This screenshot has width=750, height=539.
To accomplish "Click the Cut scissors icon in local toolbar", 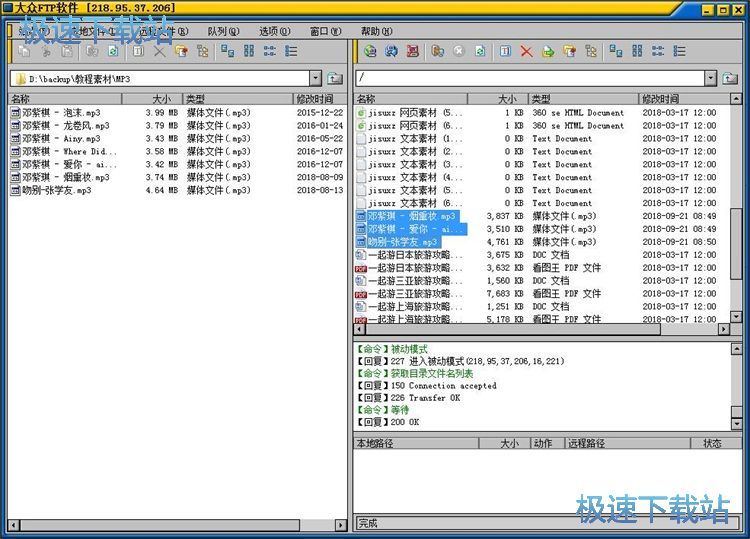I will [x=46, y=51].
